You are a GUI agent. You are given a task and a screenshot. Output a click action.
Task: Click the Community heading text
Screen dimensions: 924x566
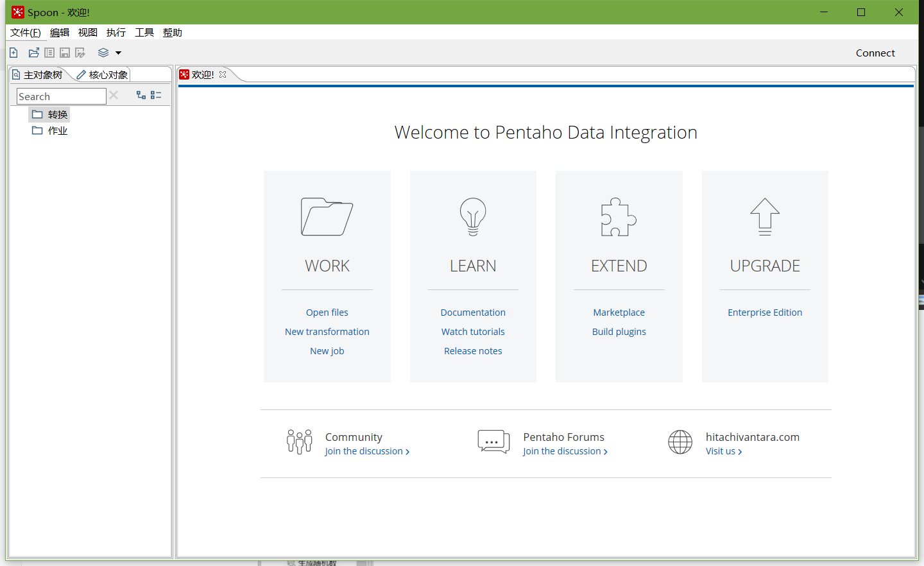click(354, 437)
